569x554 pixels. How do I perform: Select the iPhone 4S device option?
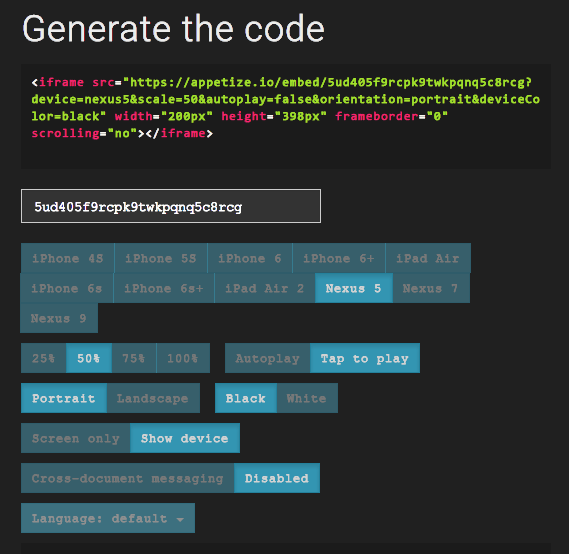pyautogui.click(x=67, y=258)
